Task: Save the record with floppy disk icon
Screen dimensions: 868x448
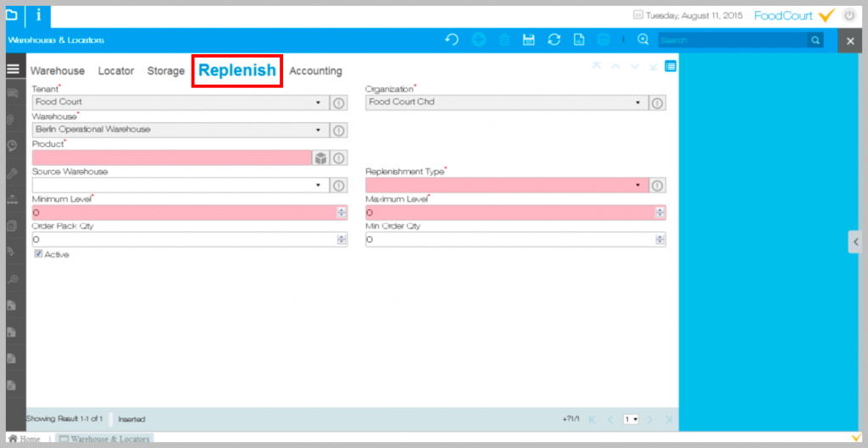Action: (529, 40)
